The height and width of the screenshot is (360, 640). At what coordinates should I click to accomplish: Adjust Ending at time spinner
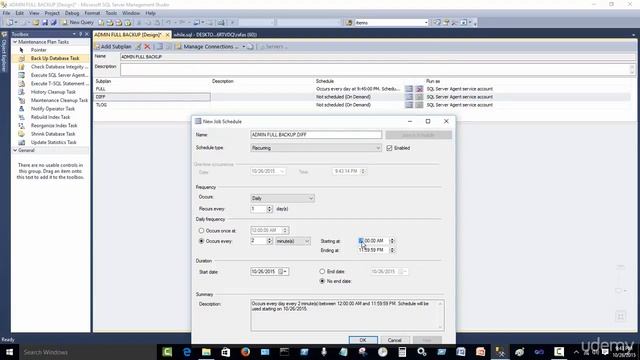point(392,250)
